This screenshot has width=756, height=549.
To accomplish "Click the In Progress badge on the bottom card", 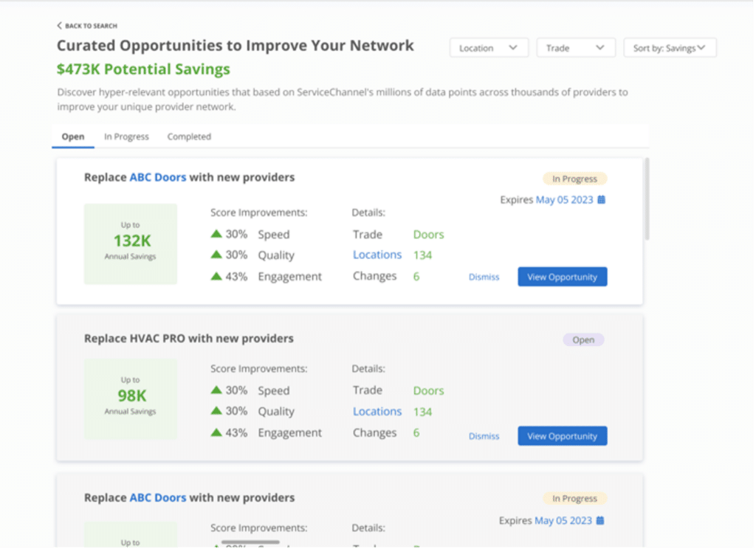I will click(574, 498).
